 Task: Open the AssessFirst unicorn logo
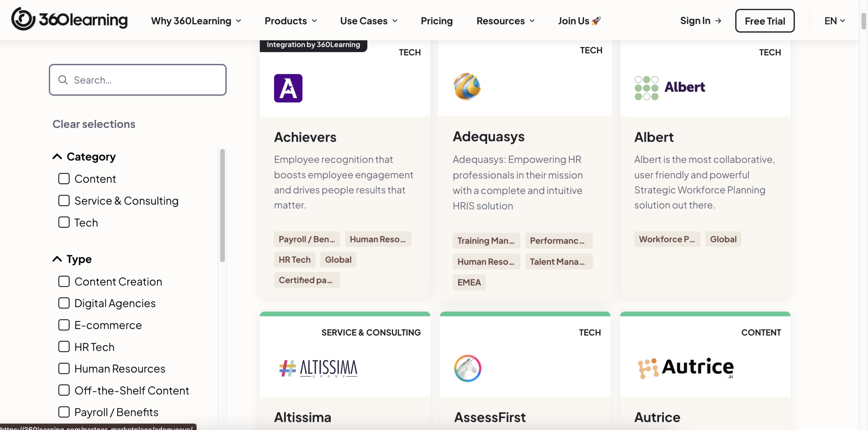468,368
